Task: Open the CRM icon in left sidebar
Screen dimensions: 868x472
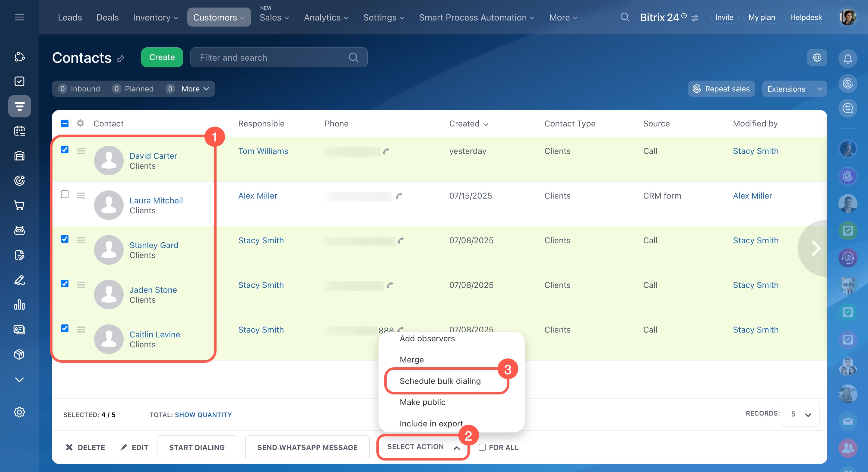Action: pos(19,106)
